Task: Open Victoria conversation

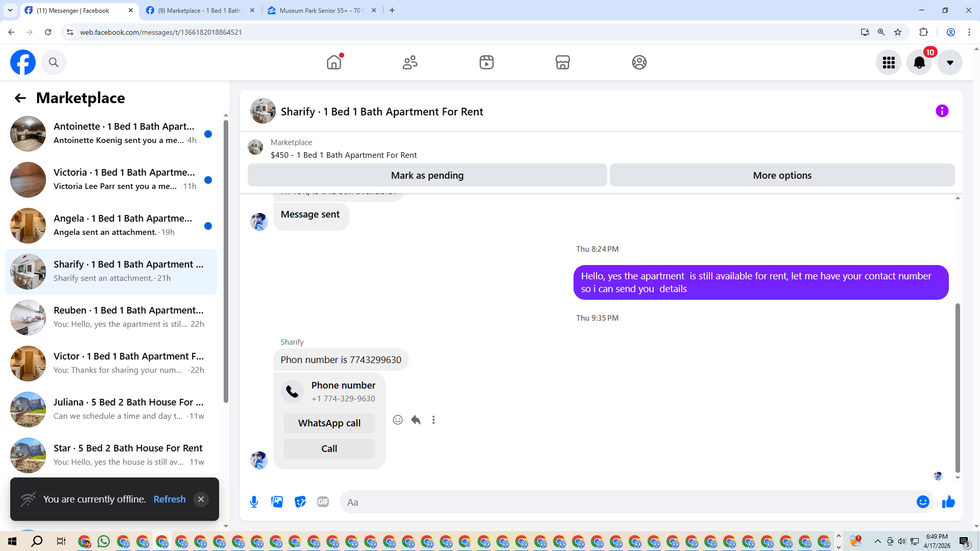Action: click(x=111, y=180)
